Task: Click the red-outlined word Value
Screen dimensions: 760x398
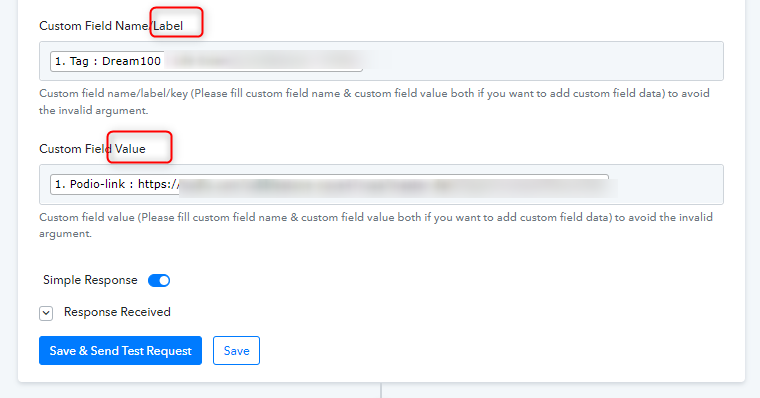Action: [x=130, y=149]
